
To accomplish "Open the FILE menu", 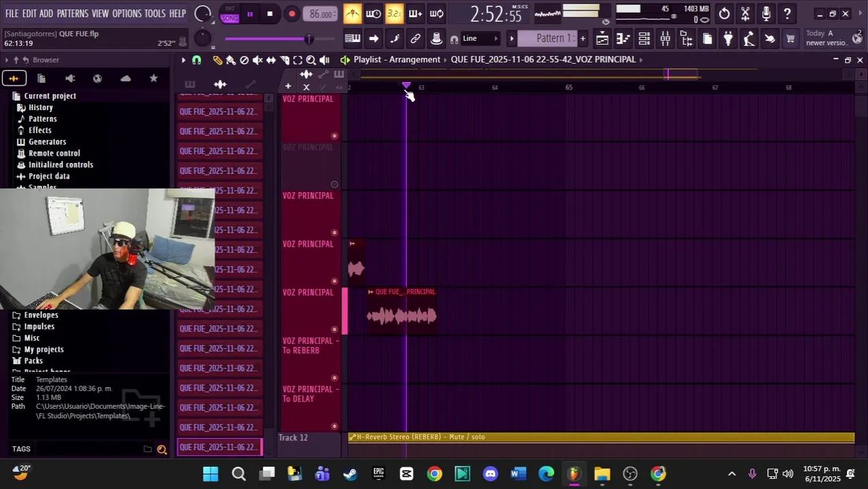I will tap(12, 14).
